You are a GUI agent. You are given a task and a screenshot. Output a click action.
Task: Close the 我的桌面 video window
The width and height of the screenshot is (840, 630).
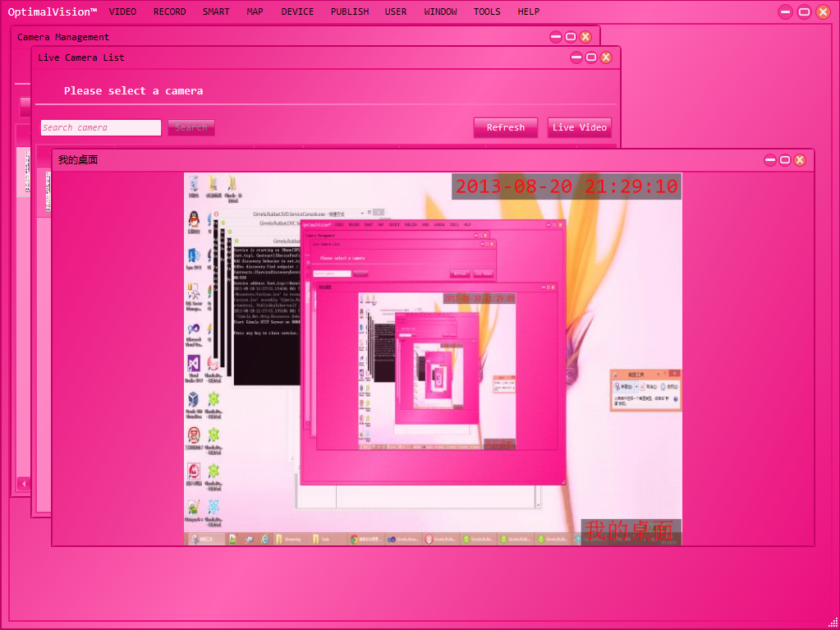801,160
